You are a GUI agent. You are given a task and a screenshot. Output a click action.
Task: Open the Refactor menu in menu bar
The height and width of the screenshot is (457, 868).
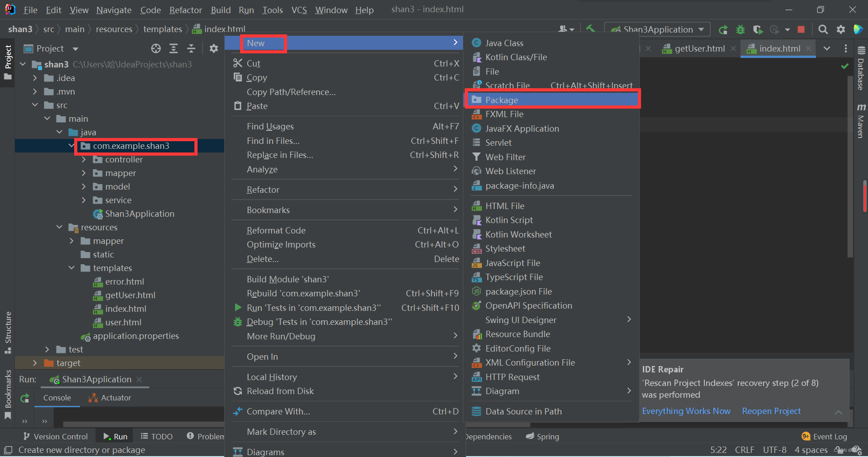(x=185, y=10)
